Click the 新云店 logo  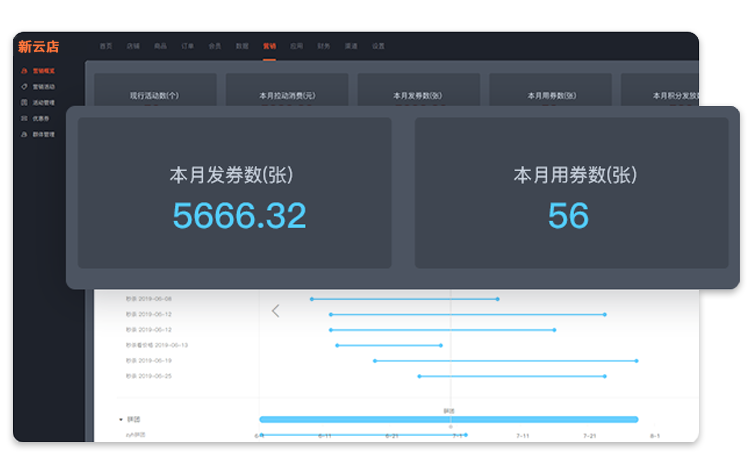click(39, 46)
